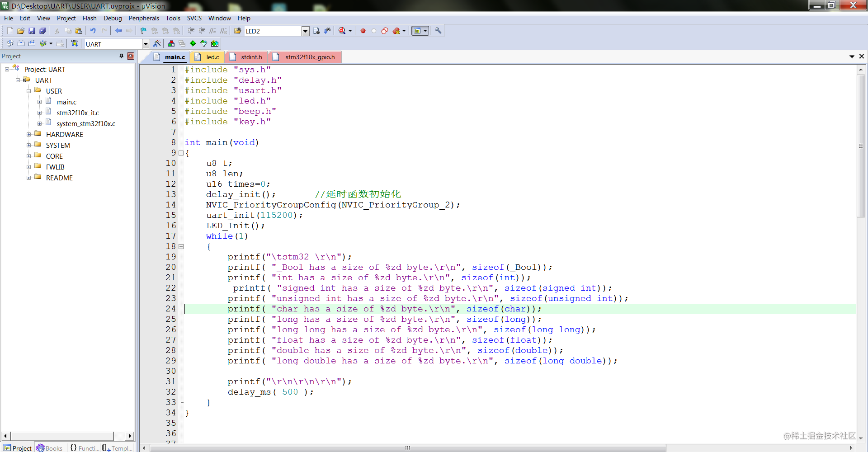Close the Project panel
The image size is (868, 452).
(131, 56)
